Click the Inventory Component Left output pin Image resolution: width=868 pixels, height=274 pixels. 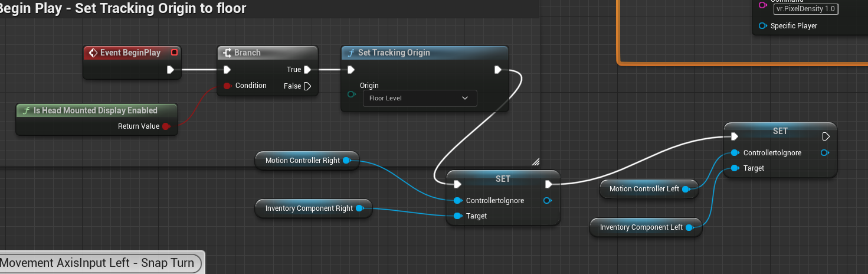coord(689,227)
